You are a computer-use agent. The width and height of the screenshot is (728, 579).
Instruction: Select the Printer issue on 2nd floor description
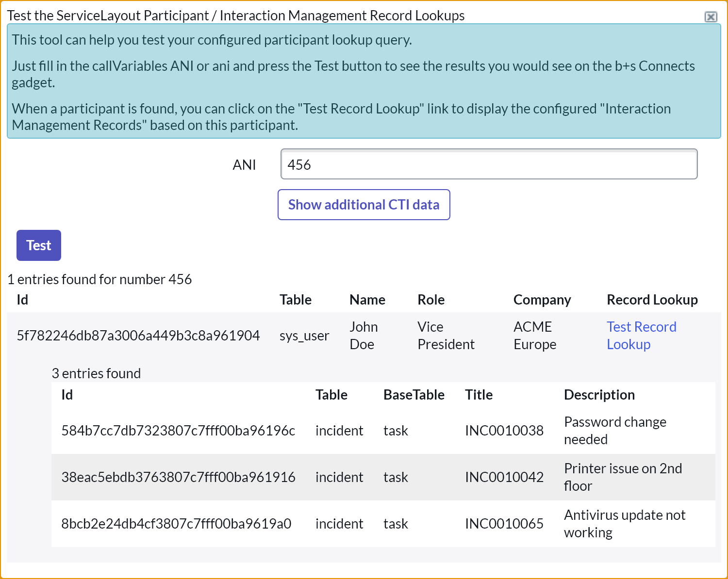[623, 477]
